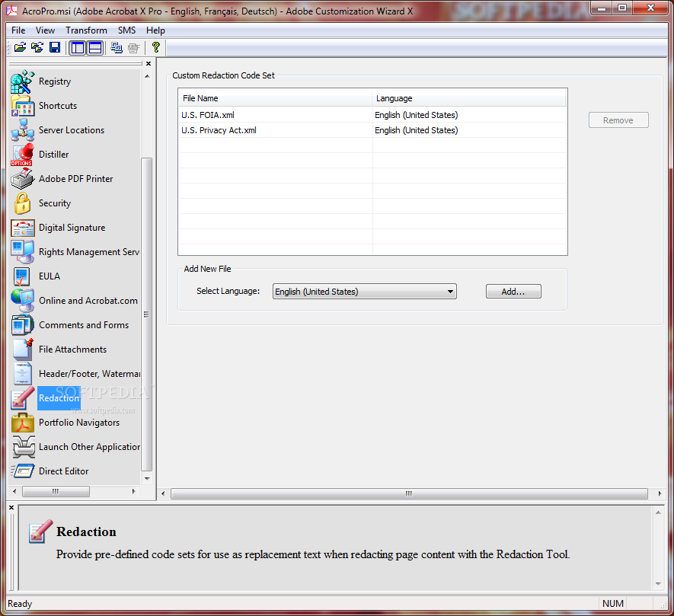Select the Comments and Forms icon
This screenshot has width=674, height=616.
(22, 325)
